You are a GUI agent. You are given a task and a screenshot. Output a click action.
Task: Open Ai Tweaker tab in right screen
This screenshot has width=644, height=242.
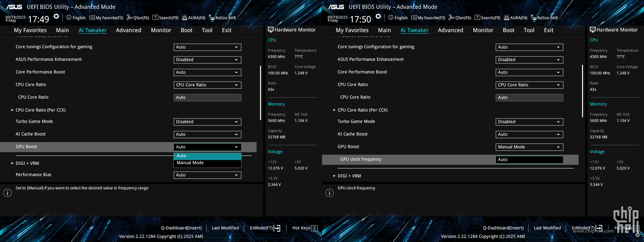point(414,30)
